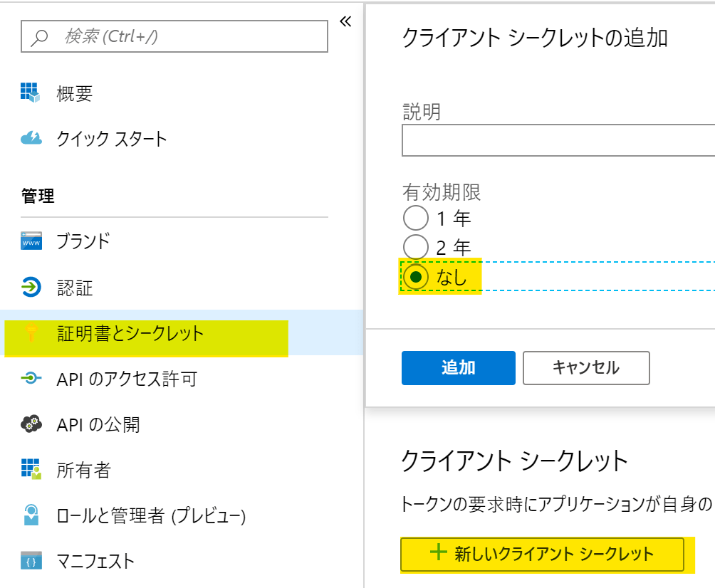Click the 所有者 icon in sidebar

pos(31,470)
